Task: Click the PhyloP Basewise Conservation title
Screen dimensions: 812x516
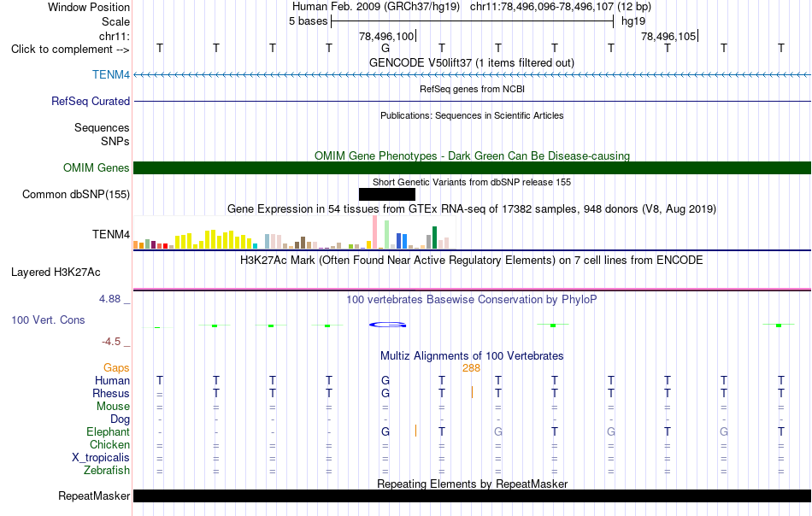Action: click(x=471, y=299)
